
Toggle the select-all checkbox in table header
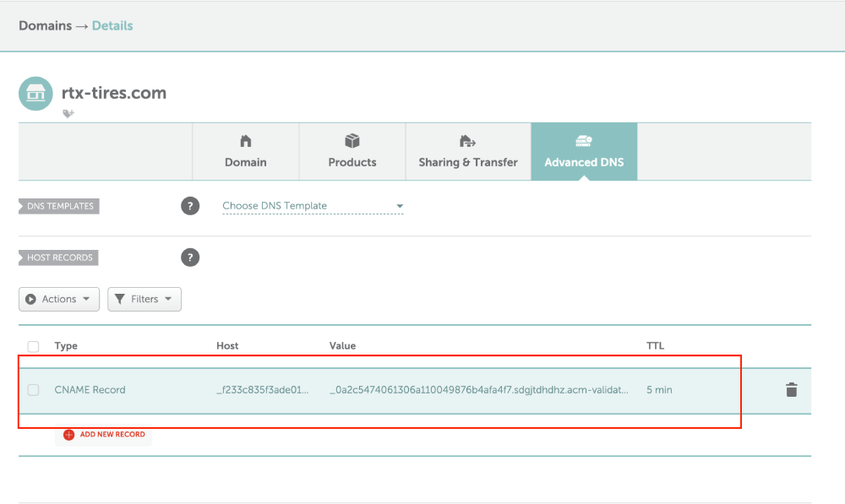point(34,346)
